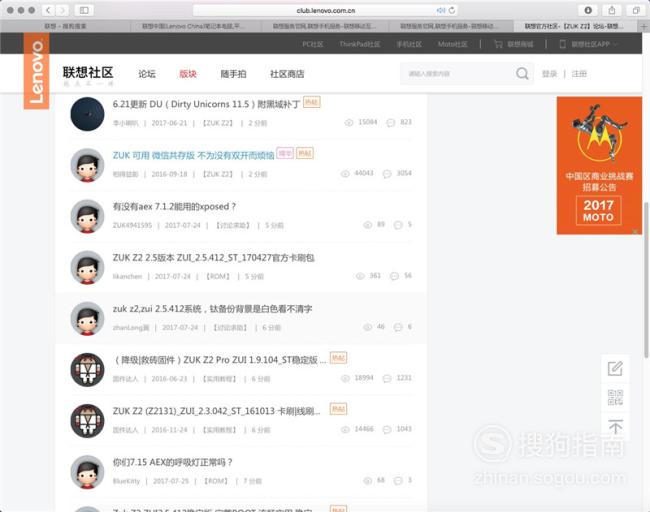This screenshot has height=512, width=650.
Task: Click the view count eye icon showing 361
Action: coord(360,276)
